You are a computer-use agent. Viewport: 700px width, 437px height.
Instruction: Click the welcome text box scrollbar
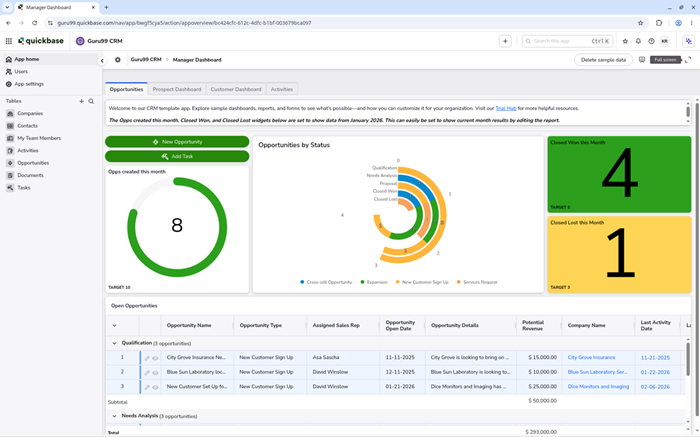[688, 112]
